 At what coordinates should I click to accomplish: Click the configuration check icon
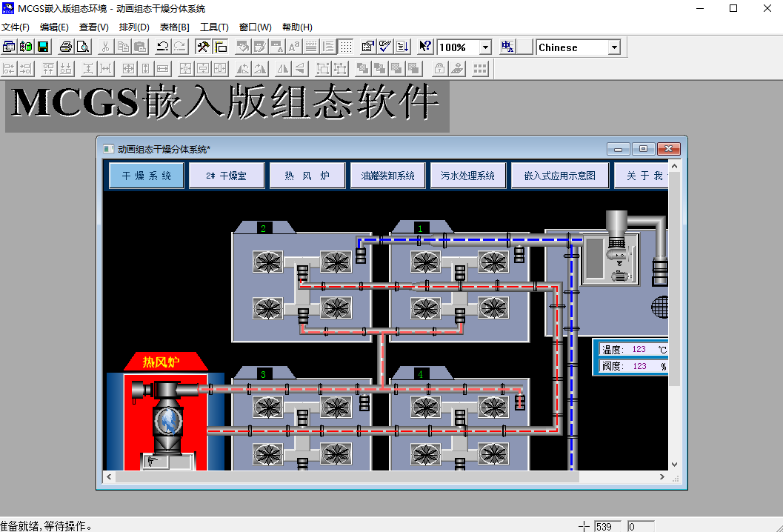coord(385,47)
